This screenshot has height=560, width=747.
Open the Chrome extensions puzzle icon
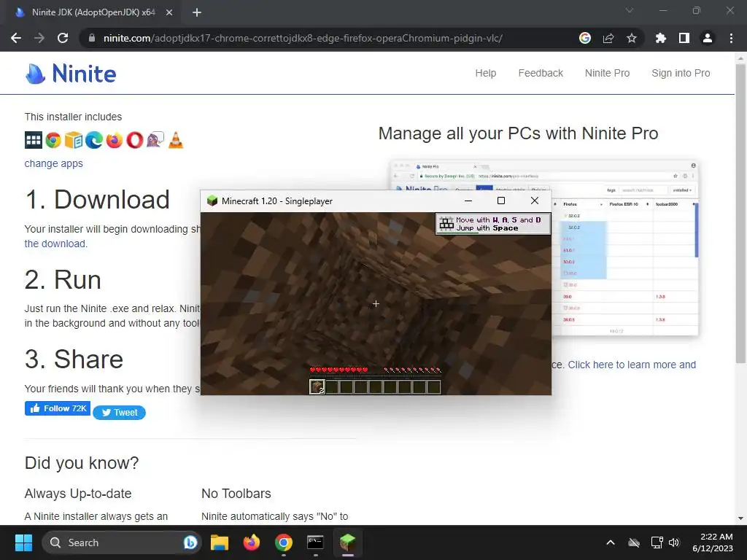tap(661, 38)
